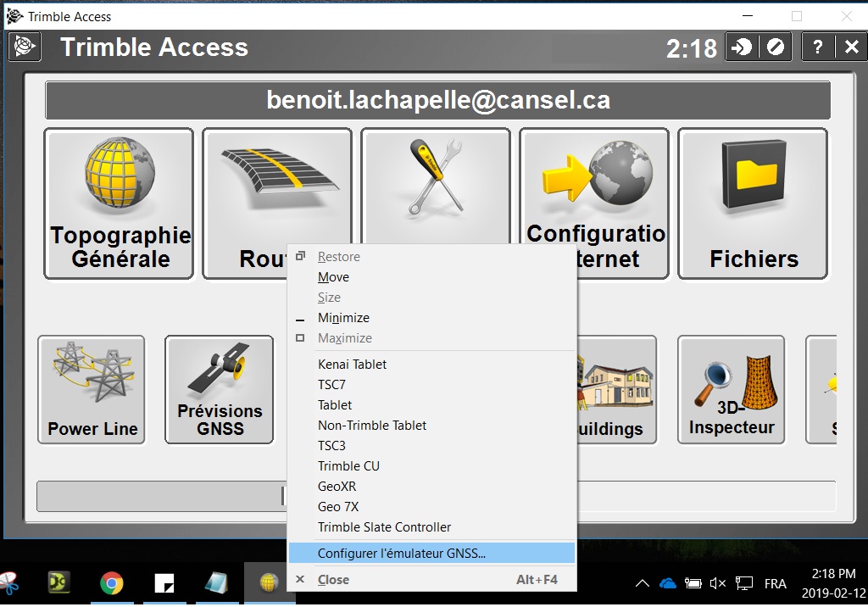
Task: Show hidden system tray icons
Action: (x=643, y=583)
